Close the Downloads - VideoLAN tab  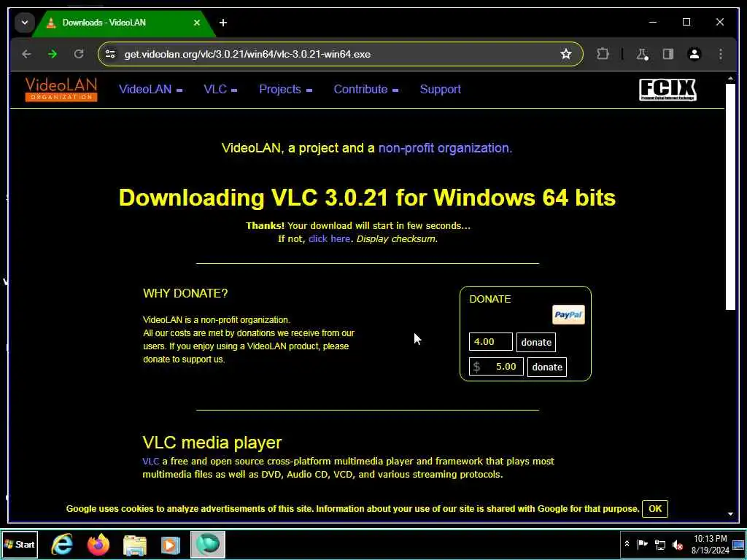point(197,23)
